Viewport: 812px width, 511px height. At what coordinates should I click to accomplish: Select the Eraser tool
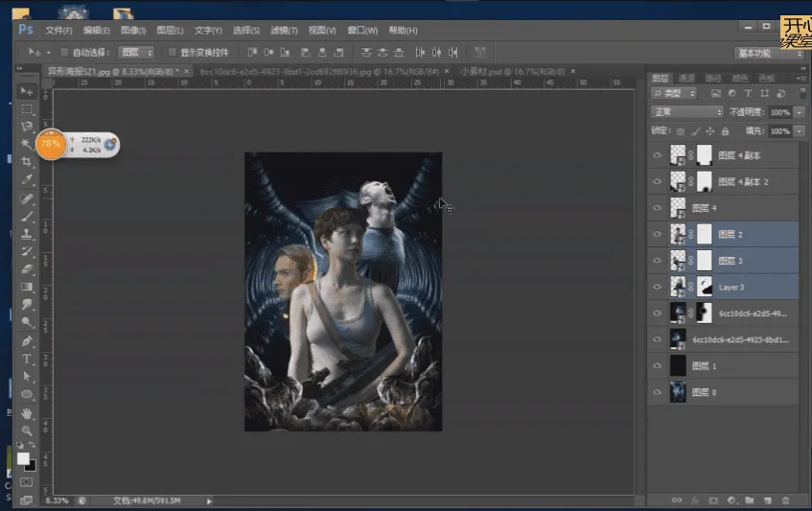coord(27,269)
